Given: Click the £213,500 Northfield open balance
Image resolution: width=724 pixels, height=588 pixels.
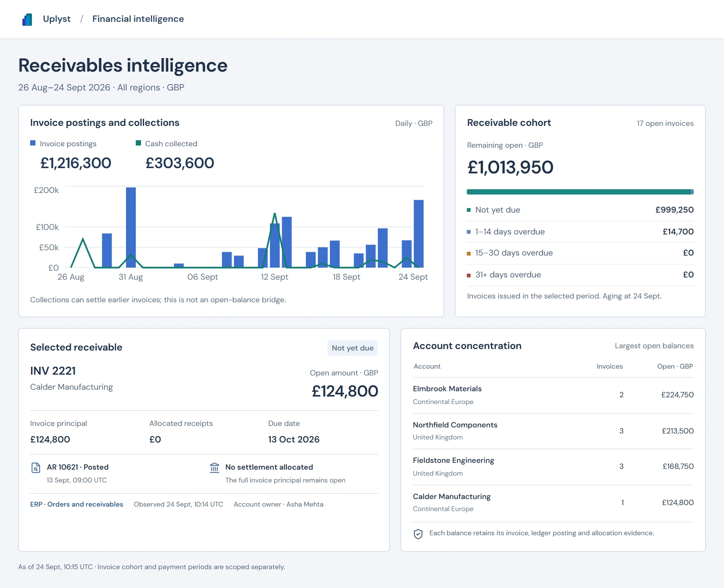Looking at the screenshot, I should point(678,431).
